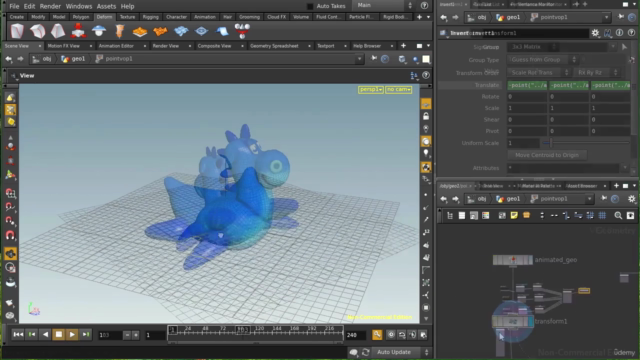Select the blue wavy grid shelf tool
The height and width of the screenshot is (360, 640).
(x=181, y=31)
